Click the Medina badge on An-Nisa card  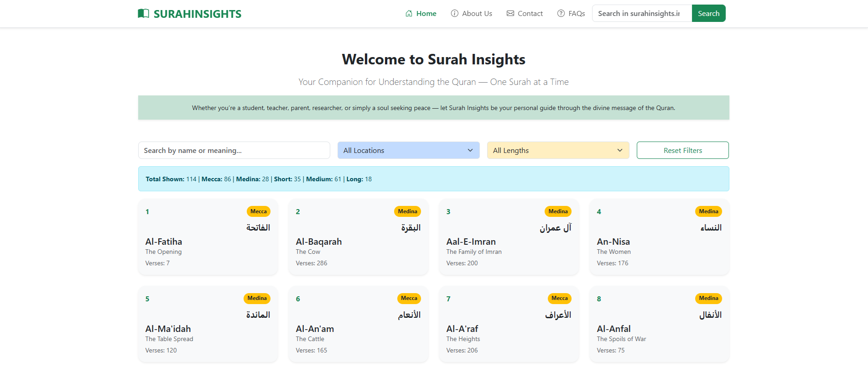[708, 211]
